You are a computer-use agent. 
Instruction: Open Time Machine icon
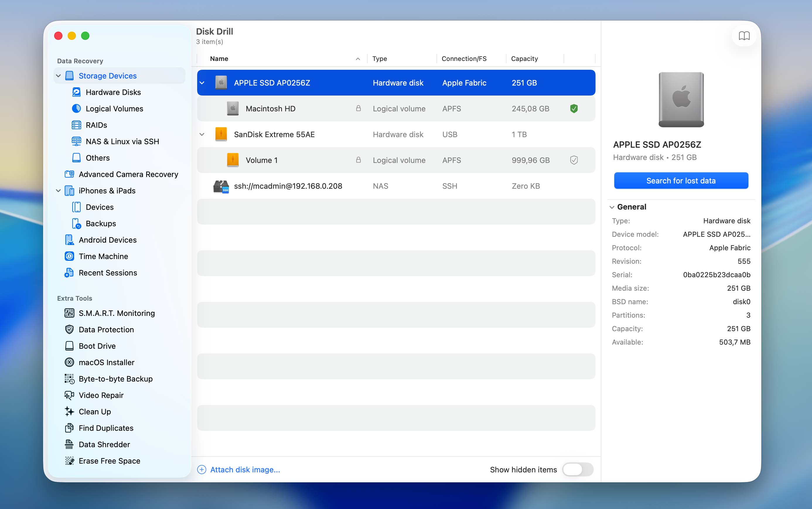click(x=69, y=256)
